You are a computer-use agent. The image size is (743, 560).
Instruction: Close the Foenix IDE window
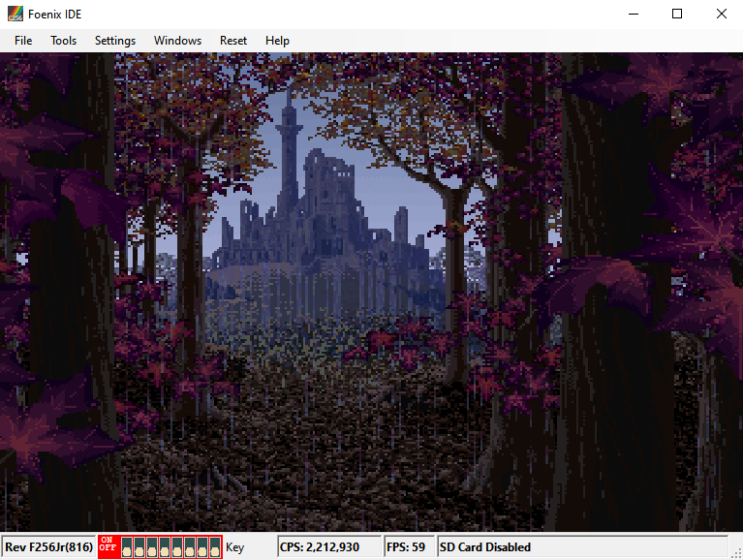click(721, 14)
